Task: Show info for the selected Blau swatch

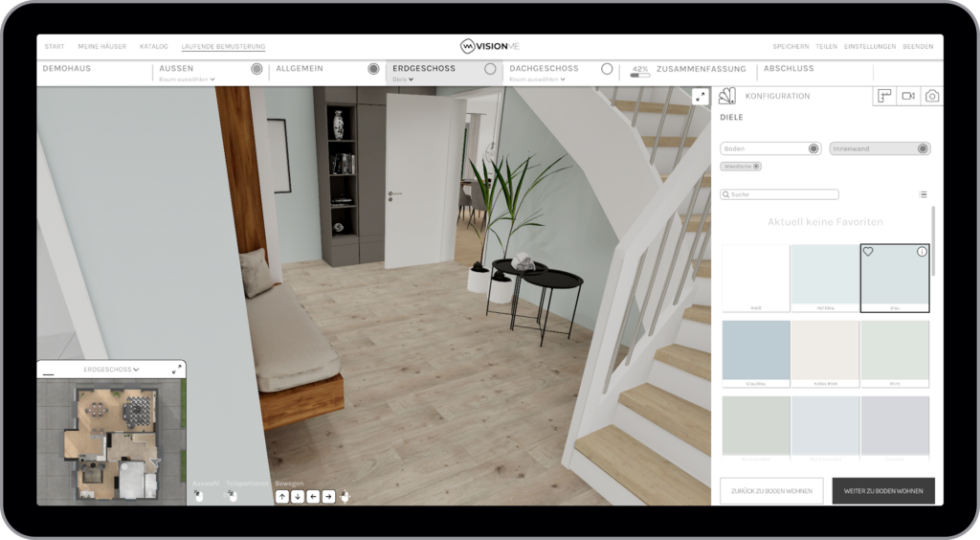Action: pos(922,252)
